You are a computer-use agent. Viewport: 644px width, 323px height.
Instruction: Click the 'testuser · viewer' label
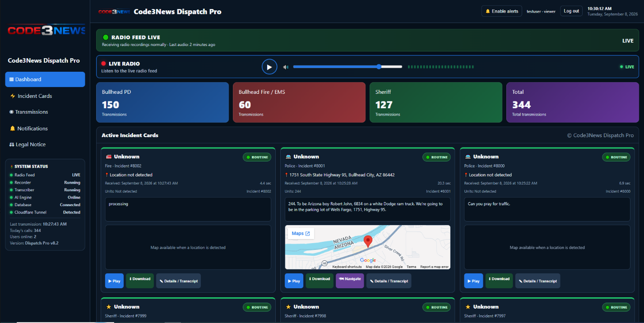coord(541,12)
